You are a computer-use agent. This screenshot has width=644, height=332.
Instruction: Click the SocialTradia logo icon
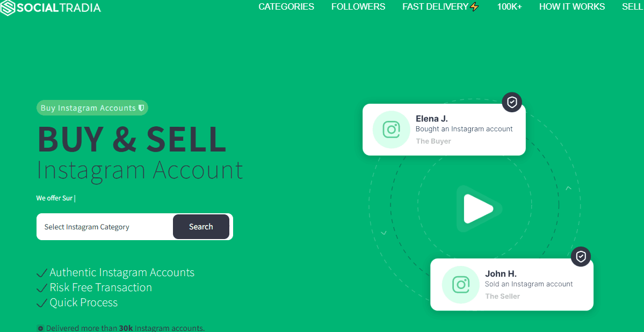[8, 8]
